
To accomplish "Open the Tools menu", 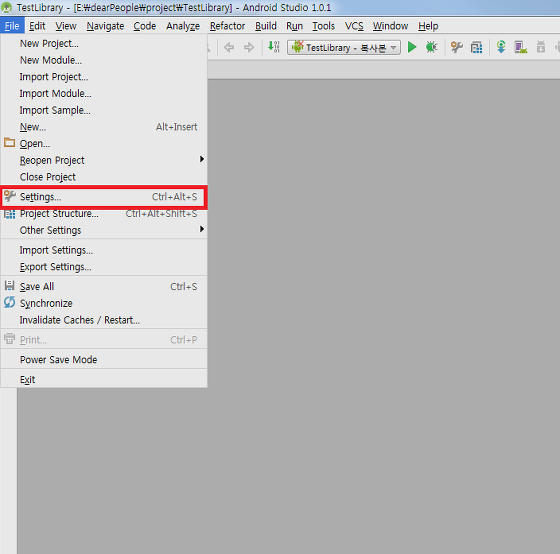I will [x=324, y=26].
